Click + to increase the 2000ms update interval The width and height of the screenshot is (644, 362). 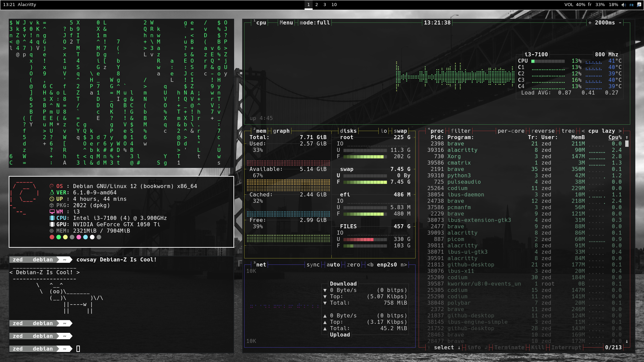(589, 22)
